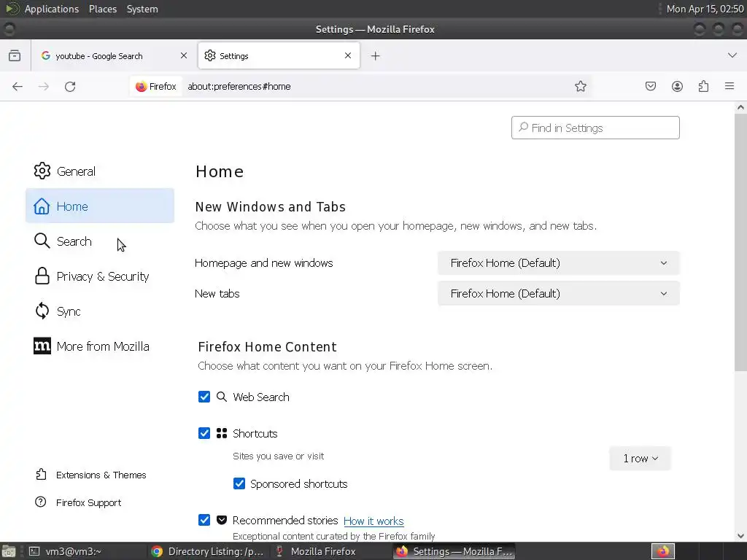The height and width of the screenshot is (560, 747).
Task: Open the Save to Pocket icon
Action: [651, 87]
